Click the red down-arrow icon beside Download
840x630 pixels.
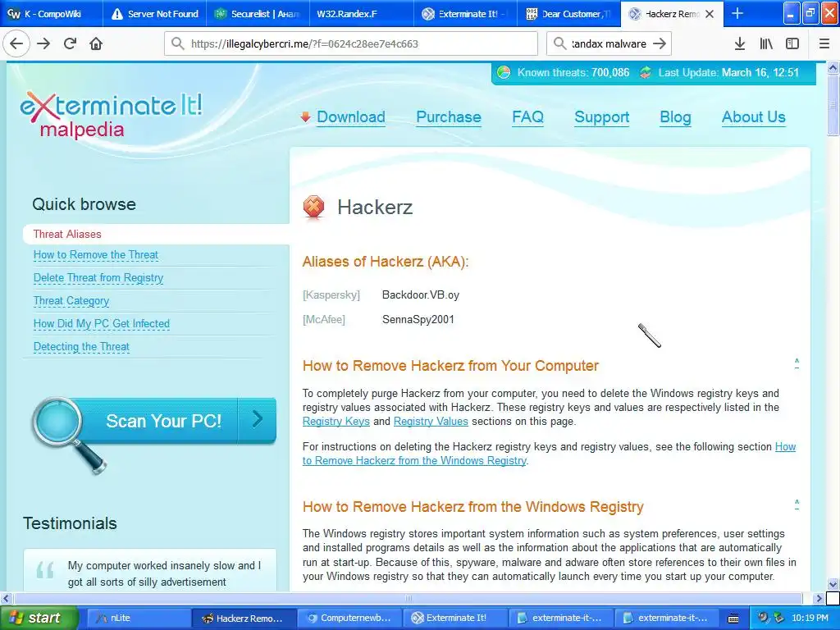point(305,116)
